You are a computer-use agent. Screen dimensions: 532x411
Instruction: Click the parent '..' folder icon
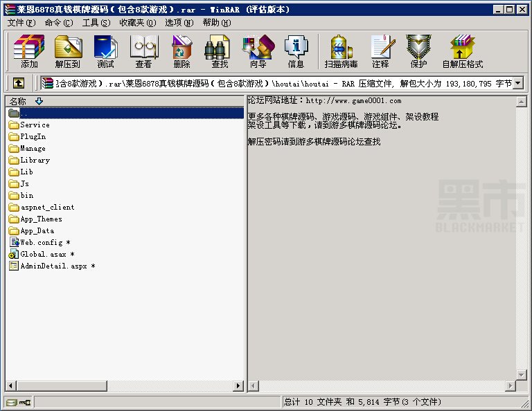(x=14, y=113)
